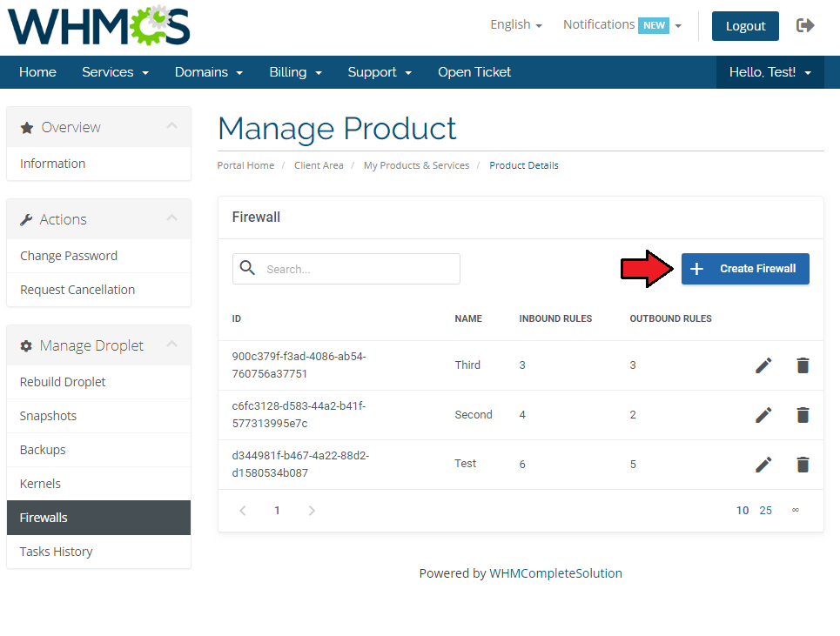
Task: Open the Notifications dropdown
Action: click(622, 24)
